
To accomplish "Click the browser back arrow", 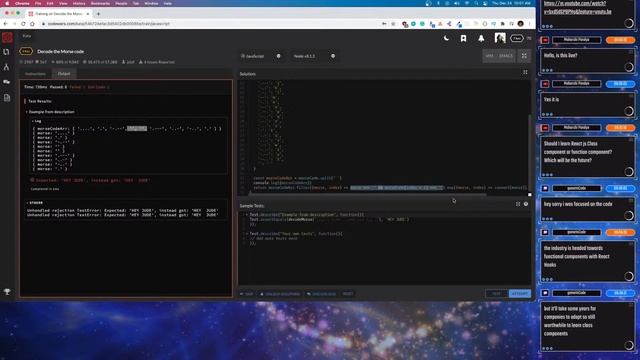I will tap(5, 24).
